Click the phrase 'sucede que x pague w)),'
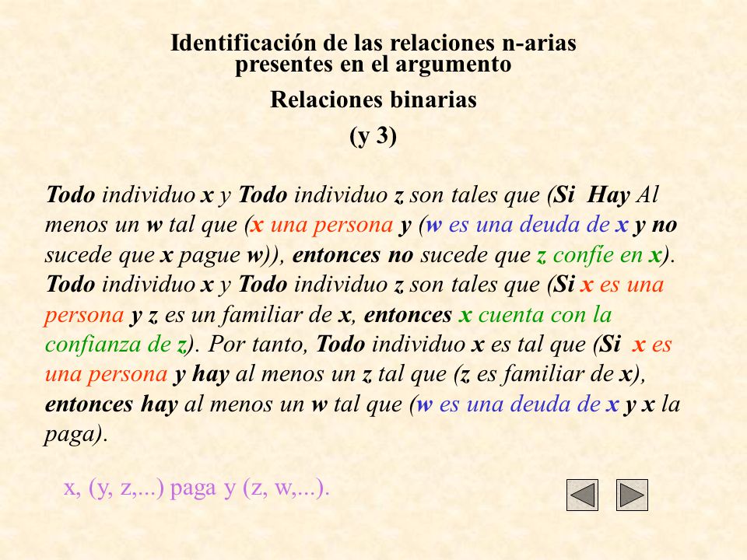The height and width of the screenshot is (560, 747). (x=165, y=255)
